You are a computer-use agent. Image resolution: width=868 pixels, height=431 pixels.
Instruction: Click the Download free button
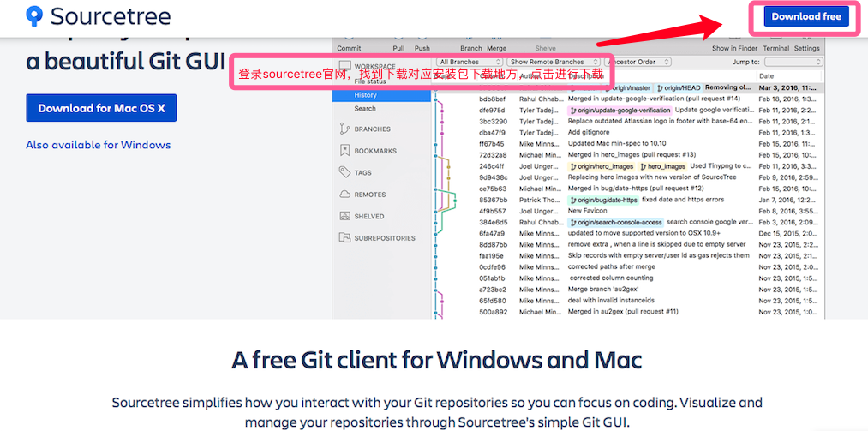(806, 16)
